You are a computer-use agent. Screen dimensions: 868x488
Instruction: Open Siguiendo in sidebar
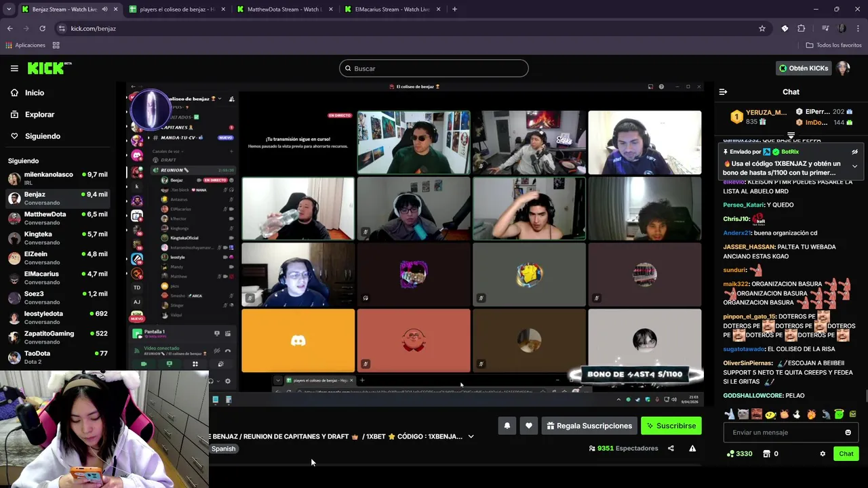[x=42, y=136]
